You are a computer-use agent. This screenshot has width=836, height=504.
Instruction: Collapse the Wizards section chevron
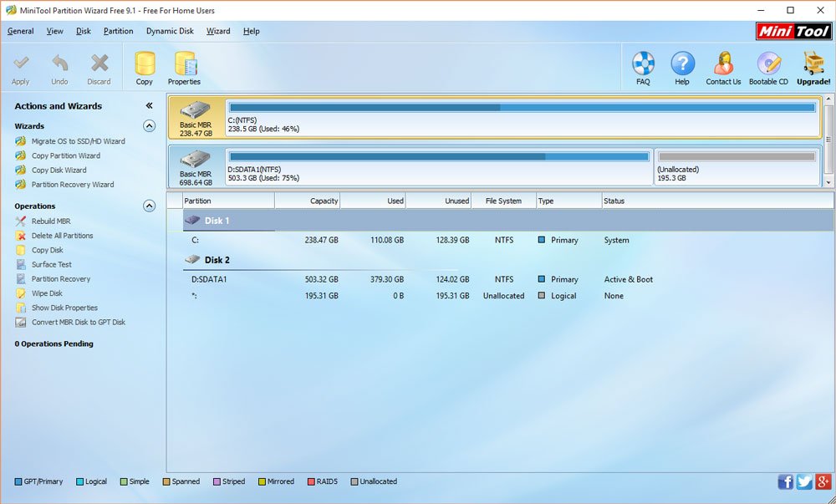[150, 125]
